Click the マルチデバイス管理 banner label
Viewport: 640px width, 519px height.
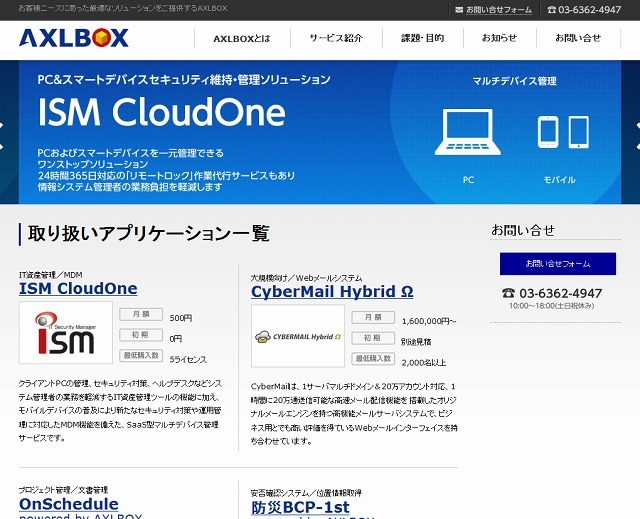click(x=514, y=81)
